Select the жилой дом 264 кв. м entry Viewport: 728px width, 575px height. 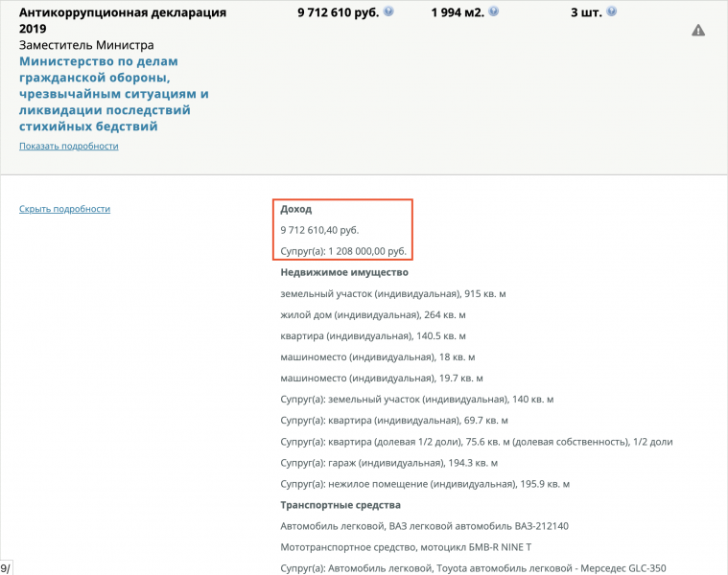tap(373, 315)
